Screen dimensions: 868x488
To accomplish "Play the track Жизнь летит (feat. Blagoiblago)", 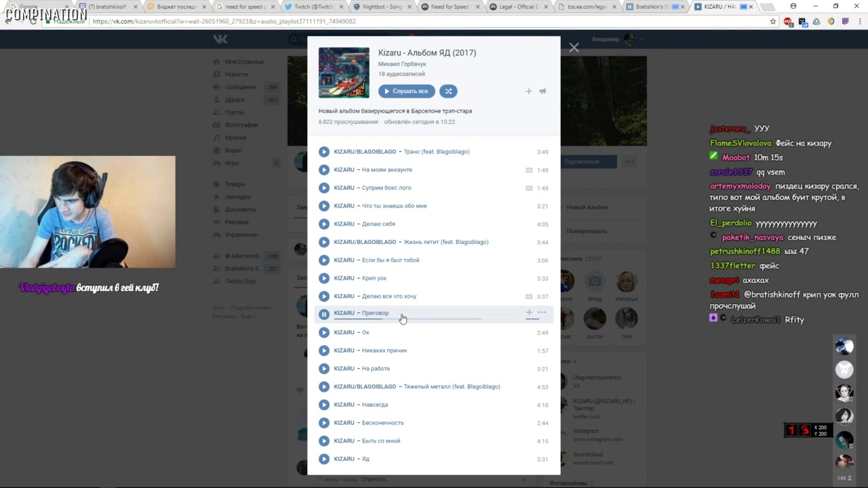I will click(x=324, y=242).
